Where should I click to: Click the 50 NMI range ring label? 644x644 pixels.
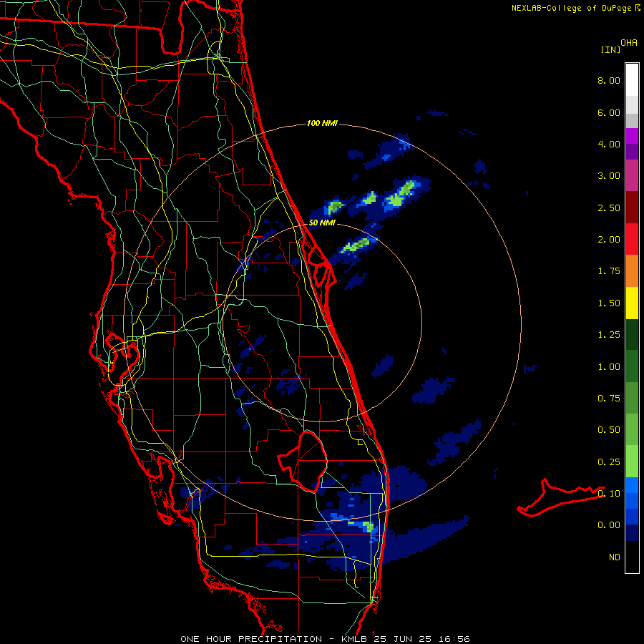322,223
